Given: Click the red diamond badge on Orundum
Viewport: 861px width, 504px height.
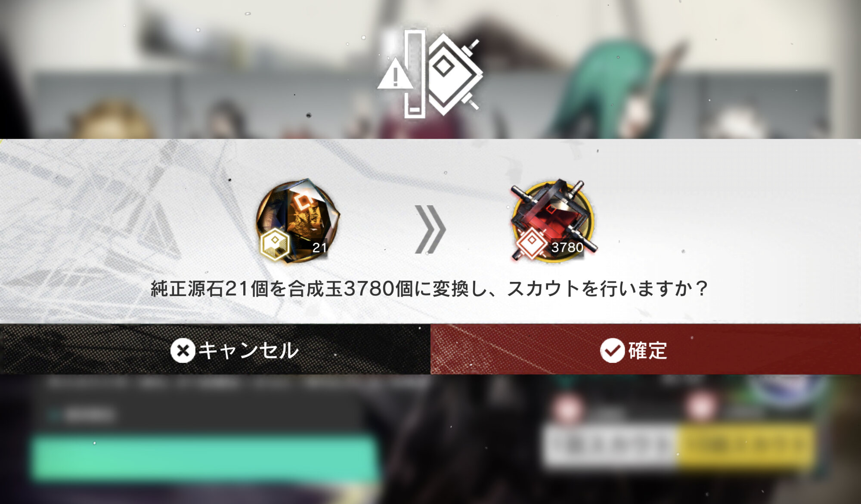Looking at the screenshot, I should point(531,244).
